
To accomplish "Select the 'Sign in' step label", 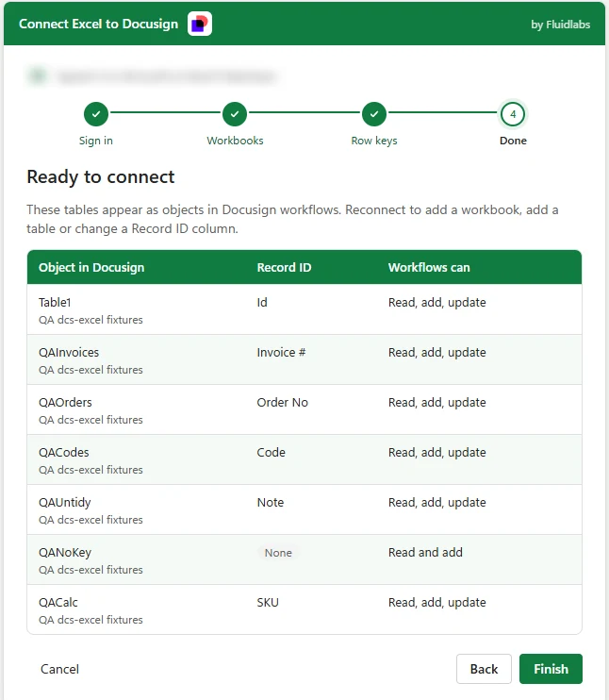I will pos(96,141).
